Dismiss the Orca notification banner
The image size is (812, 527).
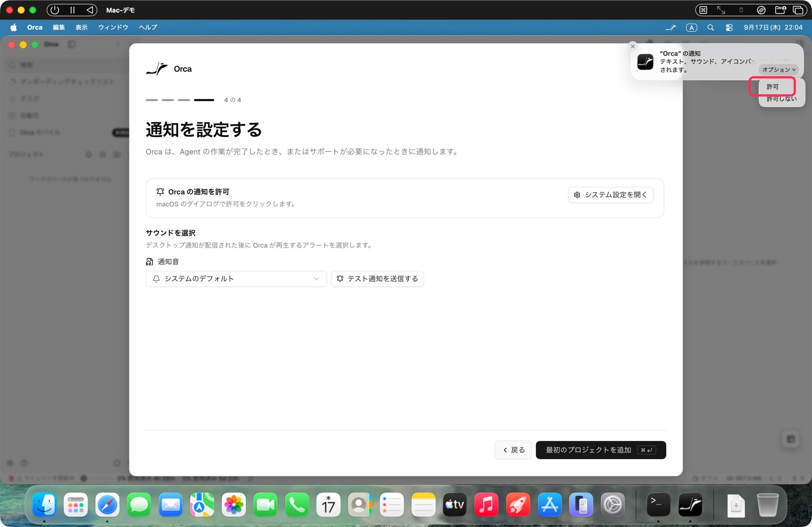(632, 46)
